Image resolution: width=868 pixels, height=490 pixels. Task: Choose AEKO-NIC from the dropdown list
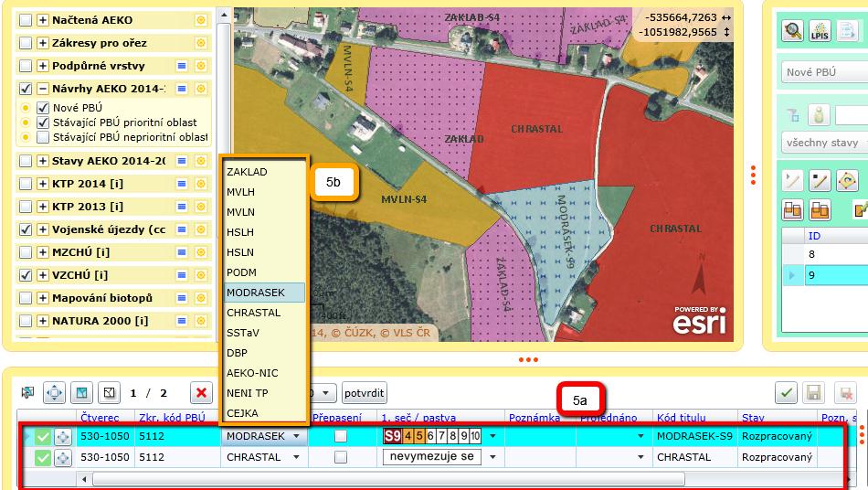tap(264, 373)
